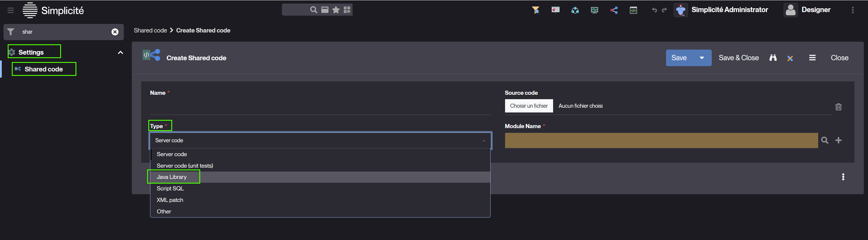The height and width of the screenshot is (240, 868).
Task: Click Choisir un fichier button
Action: tap(529, 106)
